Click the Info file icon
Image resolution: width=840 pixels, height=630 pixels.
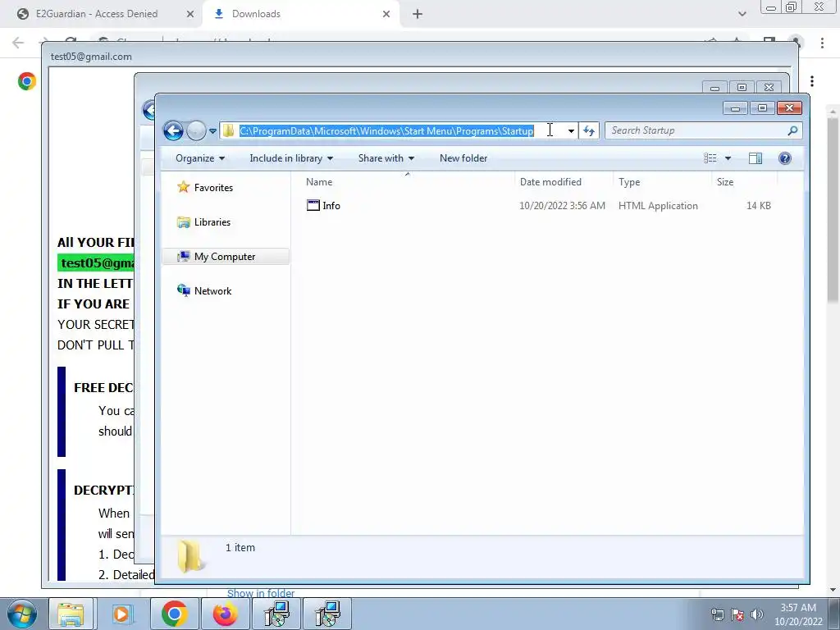click(x=313, y=205)
